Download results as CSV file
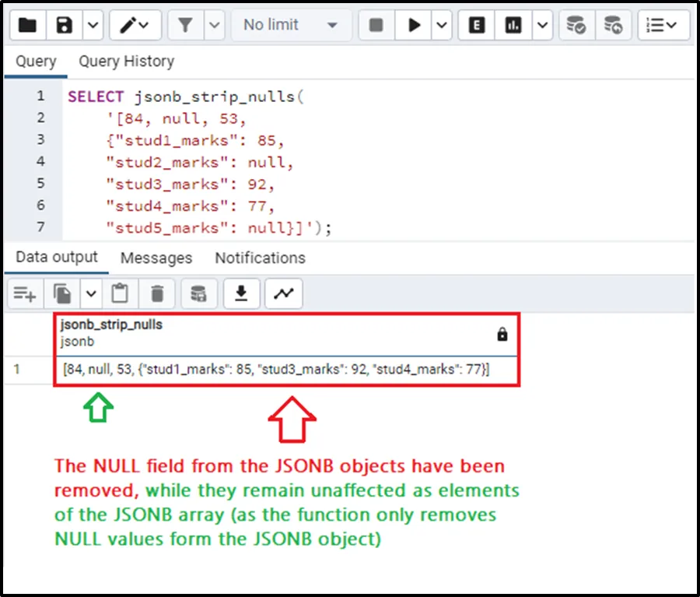Viewport: 700px width, 597px height. coord(242,293)
